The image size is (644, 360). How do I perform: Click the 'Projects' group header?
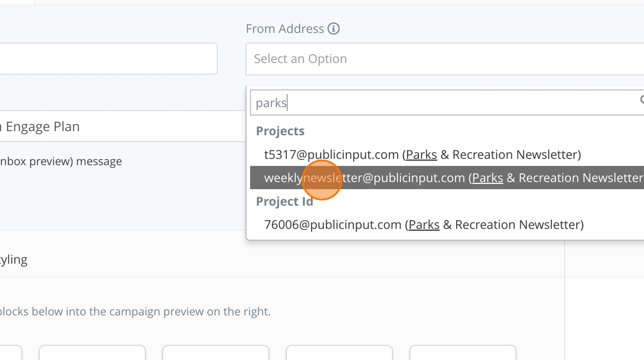point(280,131)
